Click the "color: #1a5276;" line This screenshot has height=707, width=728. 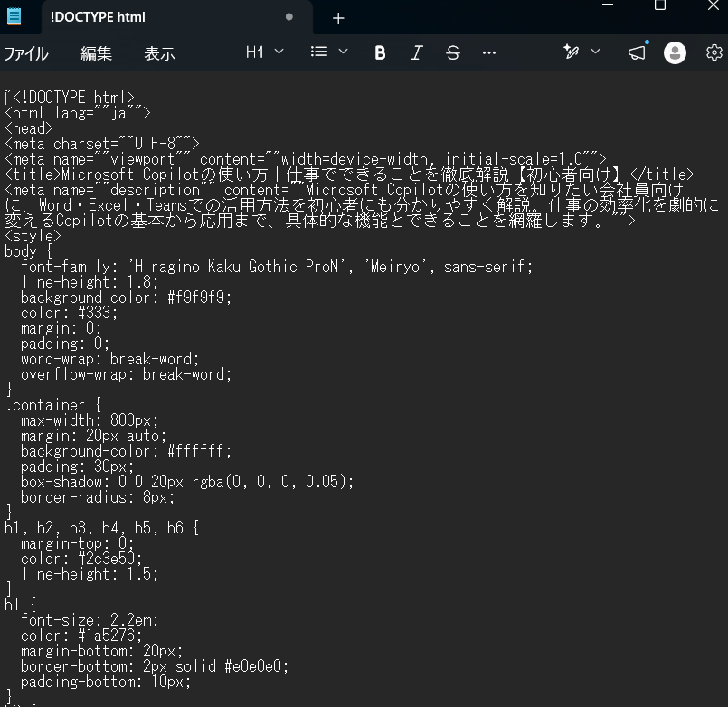click(x=81, y=636)
